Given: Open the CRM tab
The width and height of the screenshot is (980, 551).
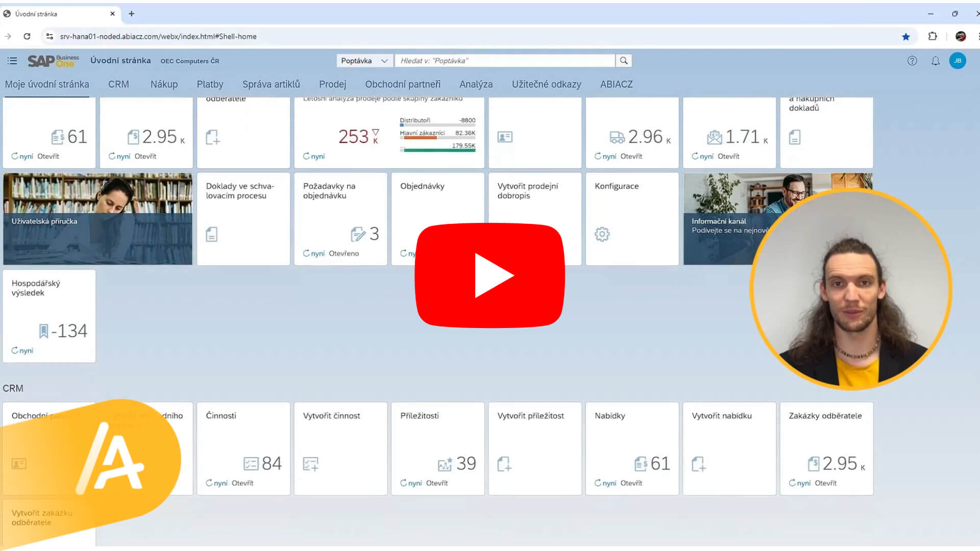Looking at the screenshot, I should pos(118,84).
